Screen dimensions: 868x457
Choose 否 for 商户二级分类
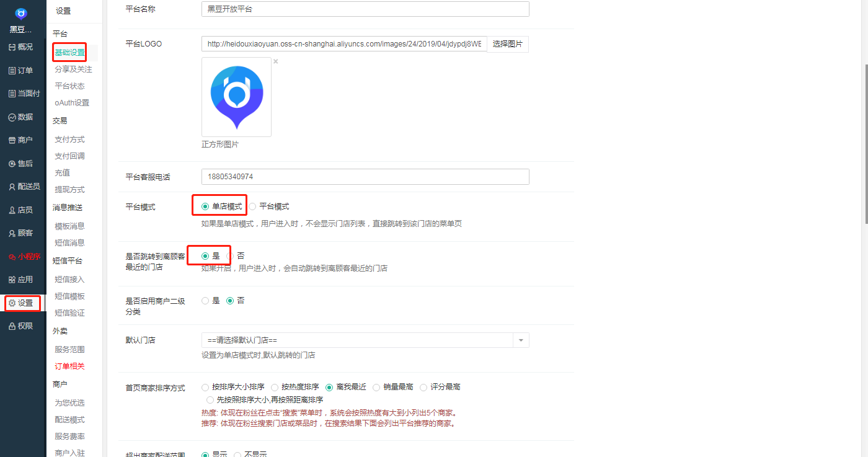[x=230, y=301]
